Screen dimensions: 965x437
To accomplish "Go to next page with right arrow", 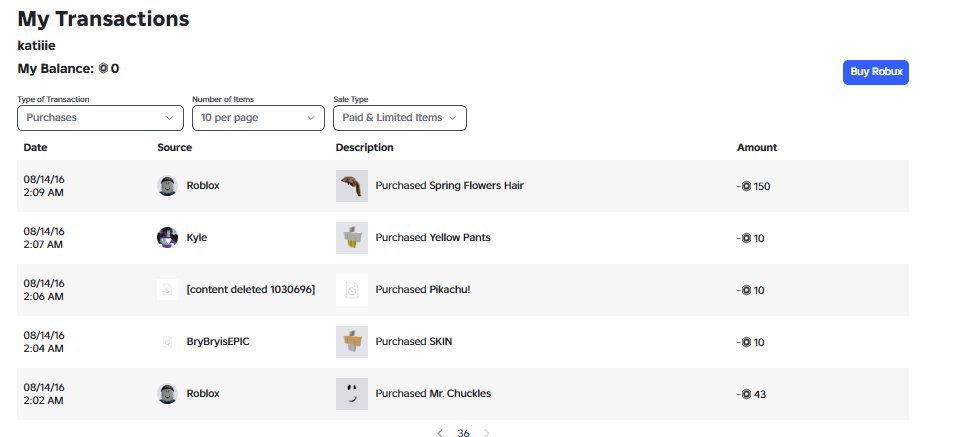I will coord(487,433).
